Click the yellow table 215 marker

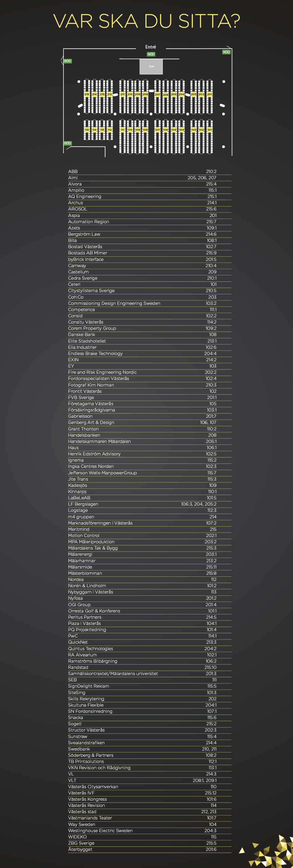pos(87,94)
